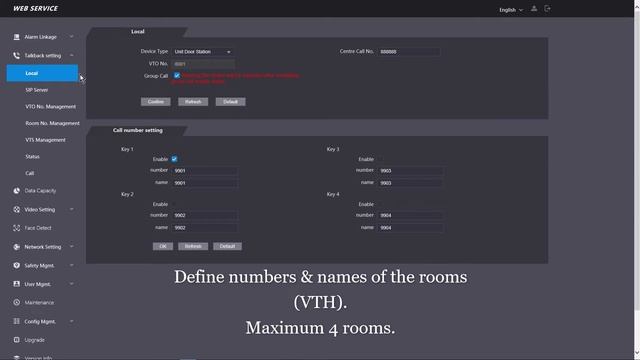640x360 pixels.
Task: Click Refresh in the Local panel
Action: 193,102
